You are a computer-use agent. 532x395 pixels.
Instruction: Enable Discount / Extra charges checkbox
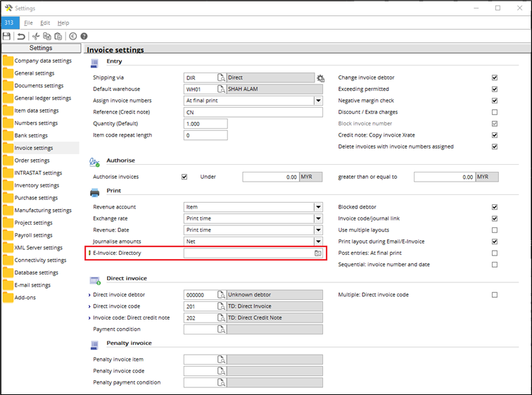coord(495,112)
